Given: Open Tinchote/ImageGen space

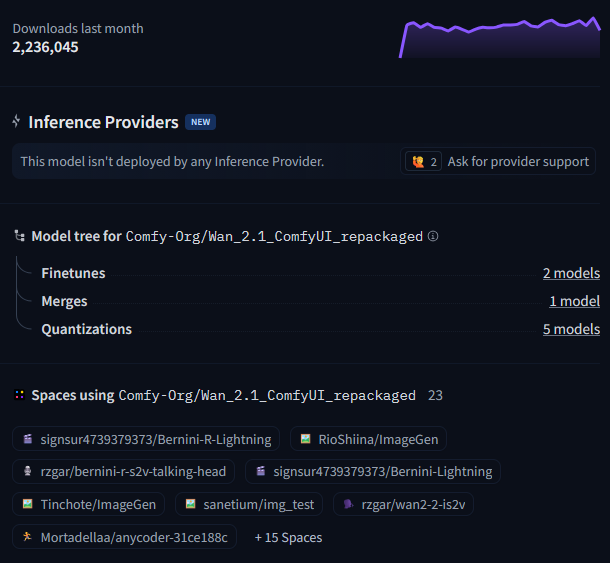Looking at the screenshot, I should point(88,504).
